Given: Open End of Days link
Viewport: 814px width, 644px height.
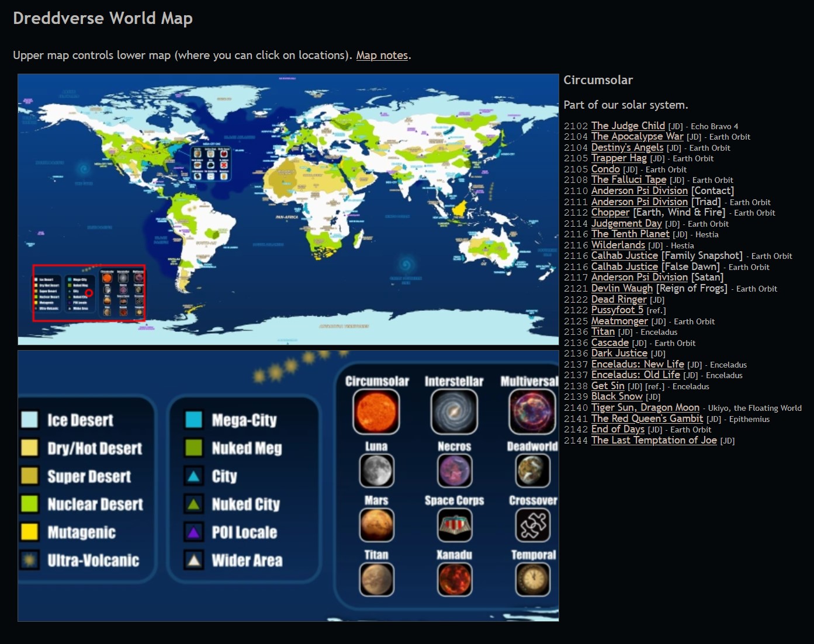Looking at the screenshot, I should point(618,430).
